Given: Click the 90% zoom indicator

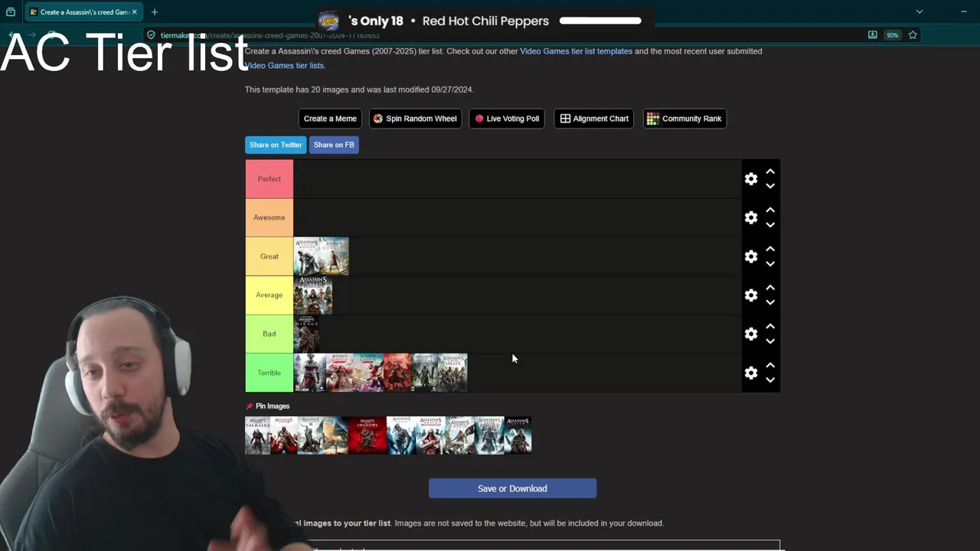Looking at the screenshot, I should tap(892, 35).
